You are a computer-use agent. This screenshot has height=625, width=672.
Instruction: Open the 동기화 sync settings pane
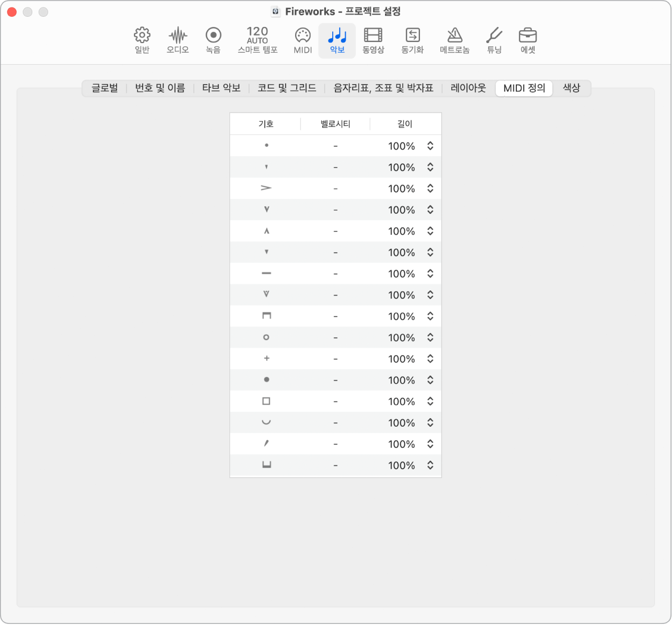coord(412,40)
